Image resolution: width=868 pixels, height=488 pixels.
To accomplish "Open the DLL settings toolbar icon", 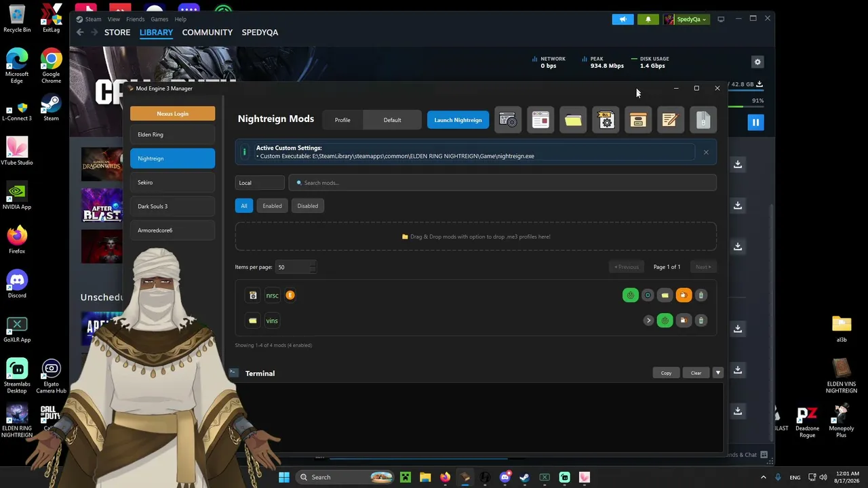I will (x=606, y=120).
